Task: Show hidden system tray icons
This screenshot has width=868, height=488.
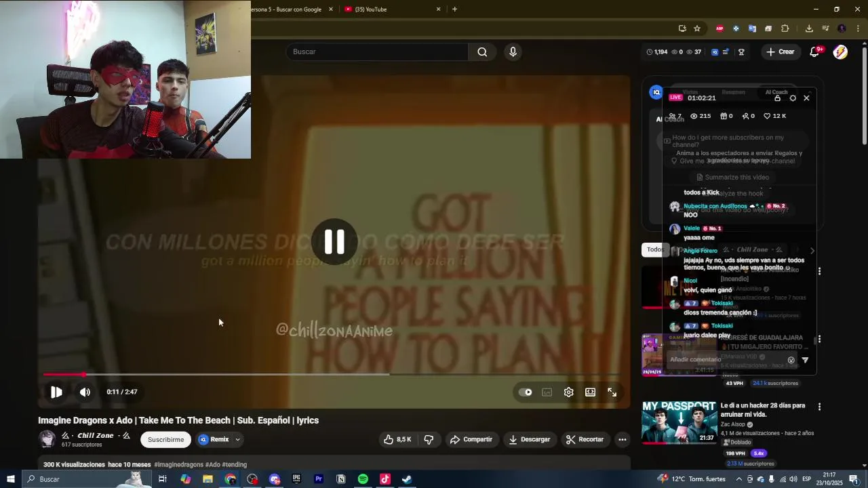Action: pyautogui.click(x=738, y=479)
